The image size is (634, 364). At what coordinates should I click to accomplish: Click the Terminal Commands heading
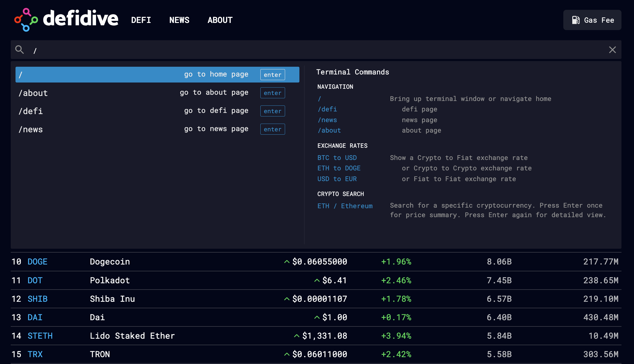pyautogui.click(x=352, y=72)
